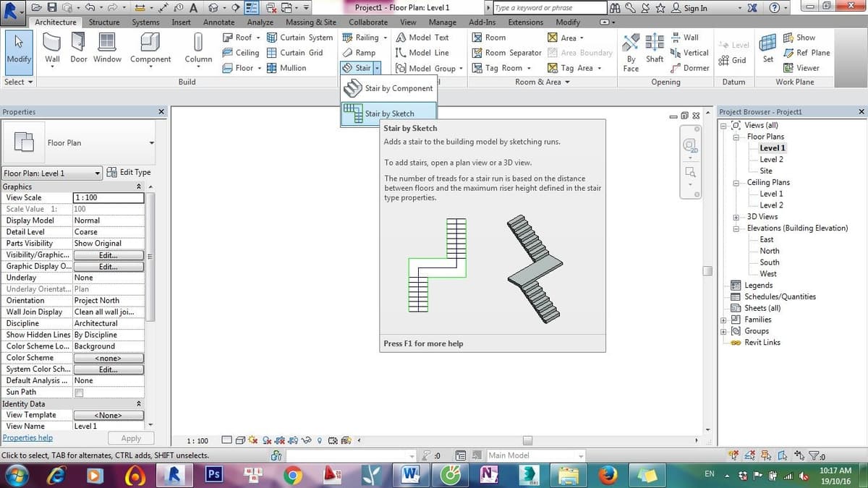Select the Grid datum tool
Image resolution: width=868 pixels, height=488 pixels.
[x=732, y=61]
